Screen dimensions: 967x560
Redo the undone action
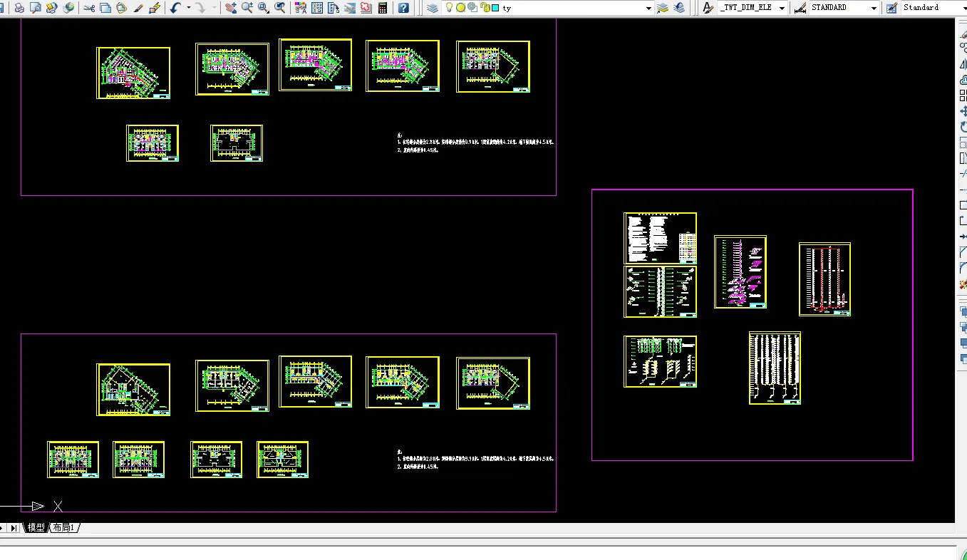point(201,8)
